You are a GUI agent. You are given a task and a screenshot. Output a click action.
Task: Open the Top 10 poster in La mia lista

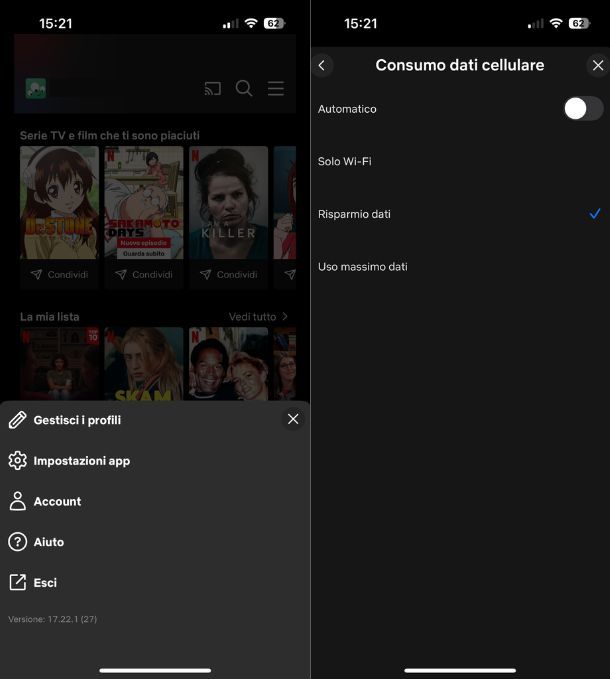tap(59, 364)
